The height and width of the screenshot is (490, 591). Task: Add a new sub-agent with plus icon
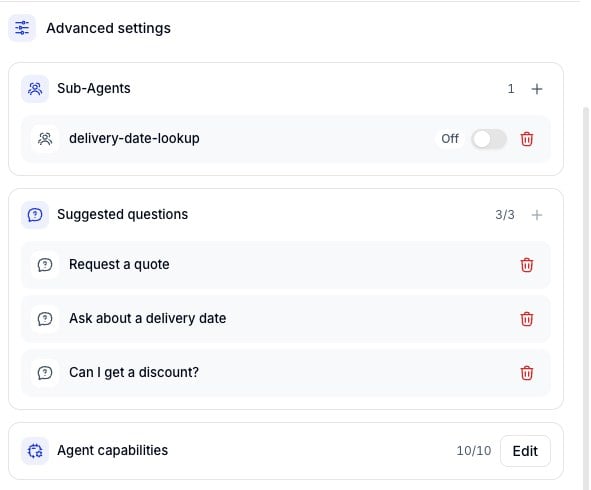point(537,89)
